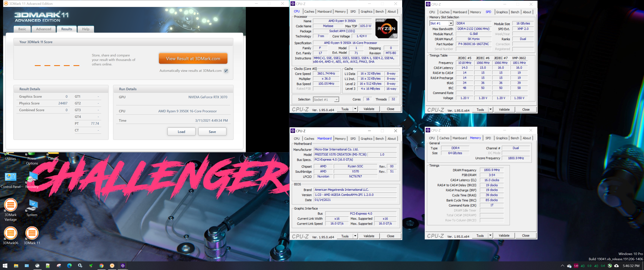Expand Tools arrow in the Memory window
644x270 pixels.
490,235
